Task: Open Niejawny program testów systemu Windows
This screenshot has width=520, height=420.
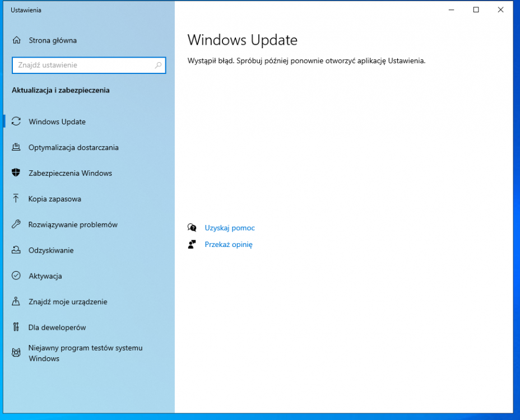Action: click(x=85, y=353)
